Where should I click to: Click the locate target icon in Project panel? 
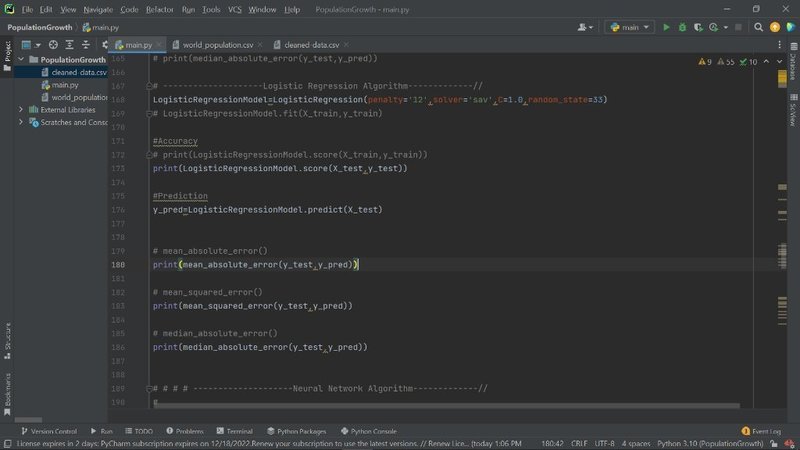click(53, 45)
